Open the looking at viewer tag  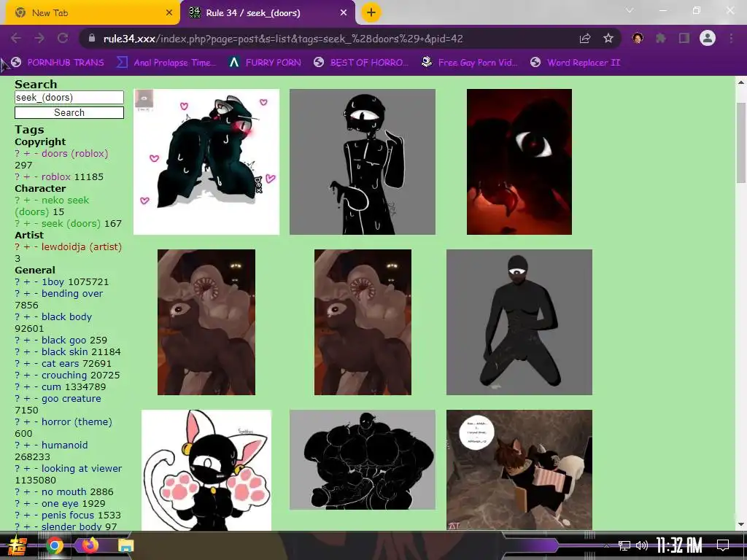point(82,469)
